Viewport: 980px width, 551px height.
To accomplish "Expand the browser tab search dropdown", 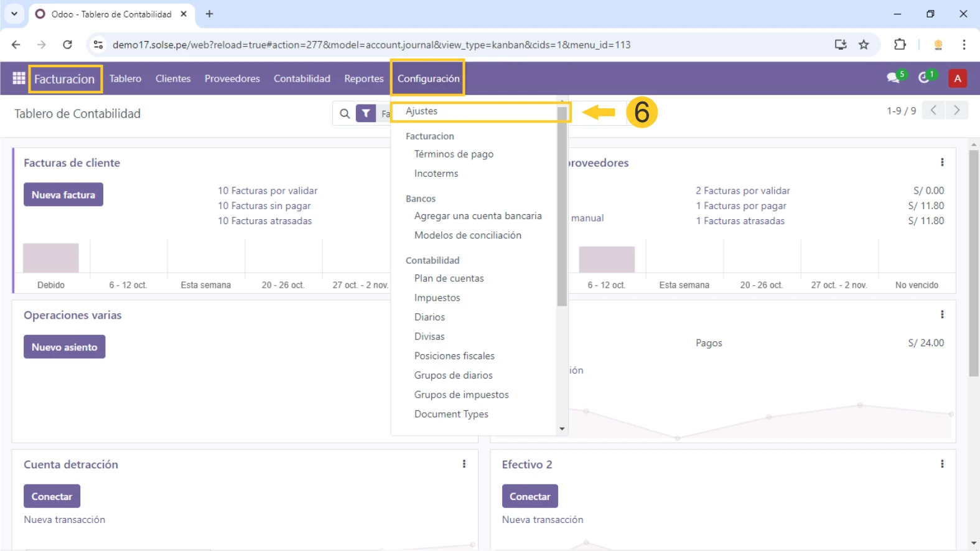I will 14,14.
